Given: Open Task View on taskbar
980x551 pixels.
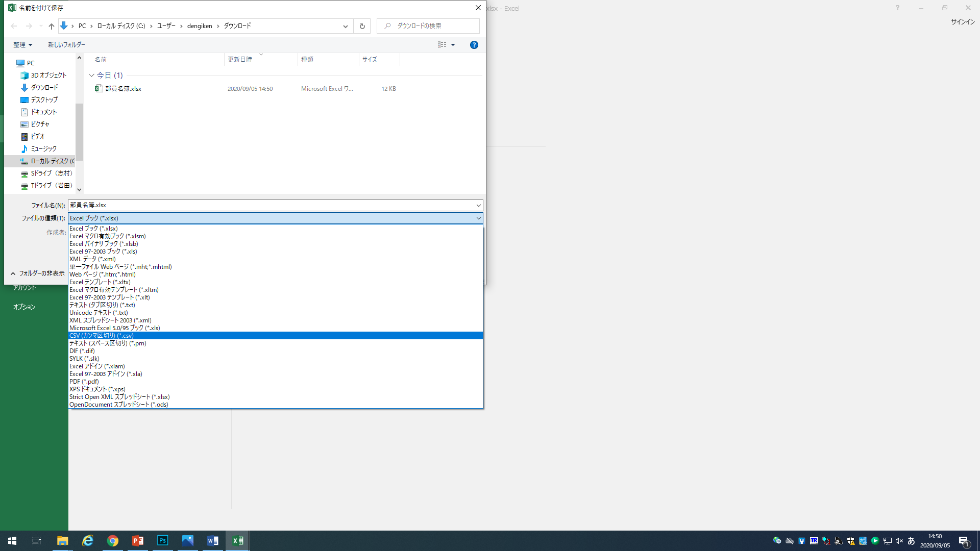Looking at the screenshot, I should 37,541.
